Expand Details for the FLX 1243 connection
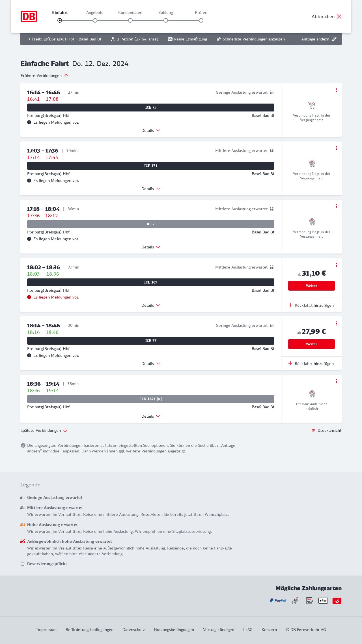 coord(151,416)
